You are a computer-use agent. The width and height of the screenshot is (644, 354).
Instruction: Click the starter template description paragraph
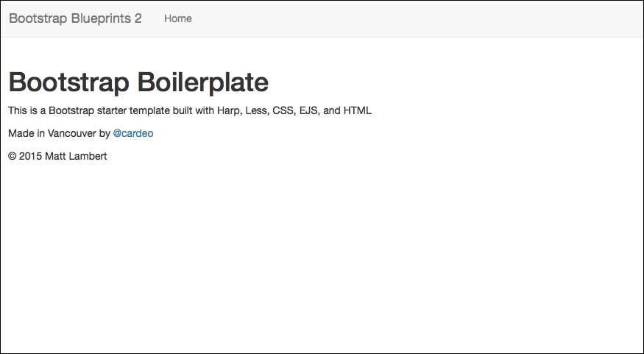190,110
